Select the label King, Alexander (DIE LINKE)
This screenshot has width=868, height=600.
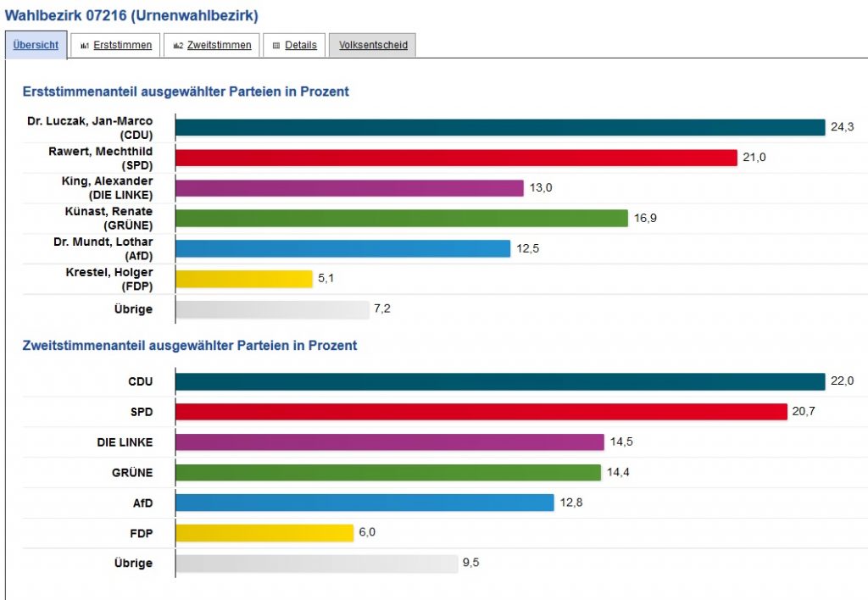click(107, 188)
